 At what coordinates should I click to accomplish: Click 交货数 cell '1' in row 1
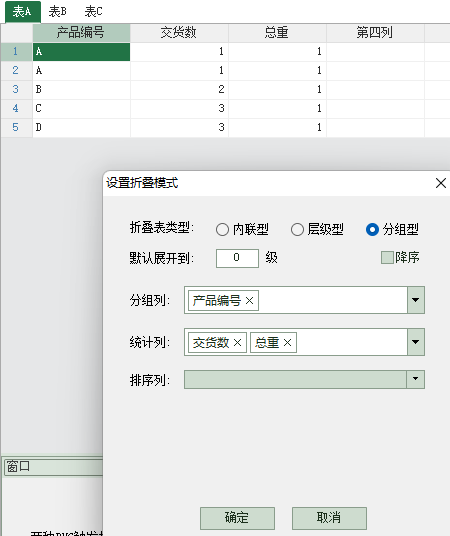tap(179, 52)
